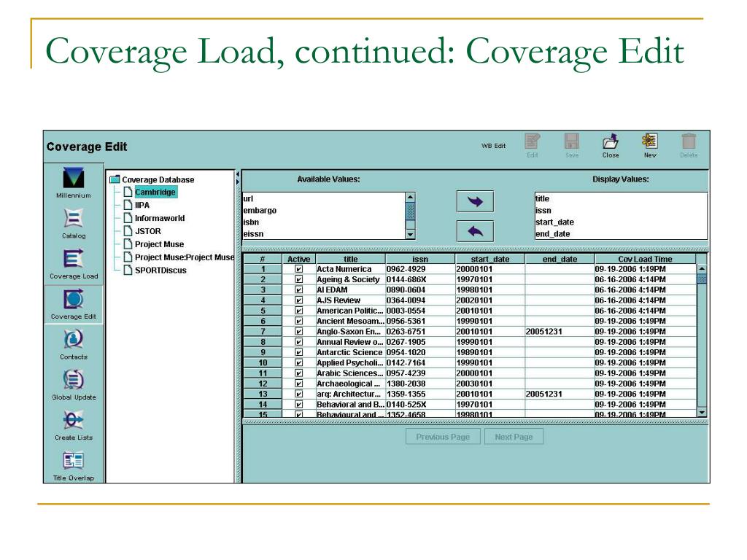Select the Coverage Load sidebar icon
Screen dimensions: 747x560
[74, 259]
